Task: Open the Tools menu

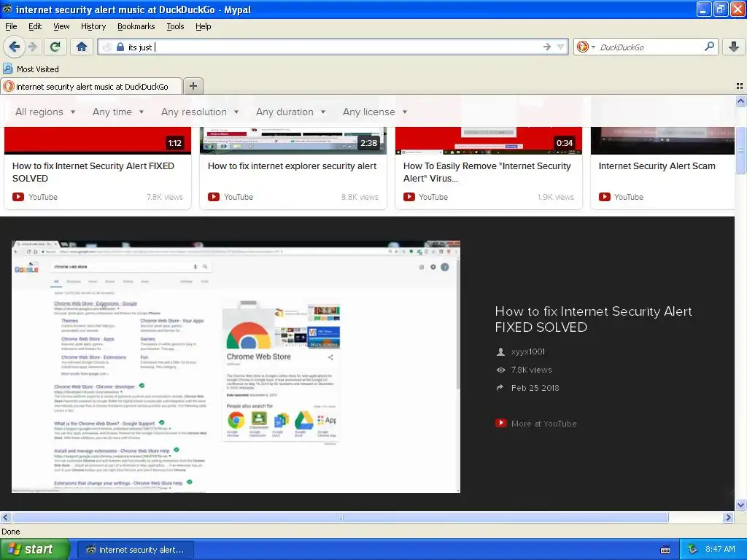Action: pos(175,26)
